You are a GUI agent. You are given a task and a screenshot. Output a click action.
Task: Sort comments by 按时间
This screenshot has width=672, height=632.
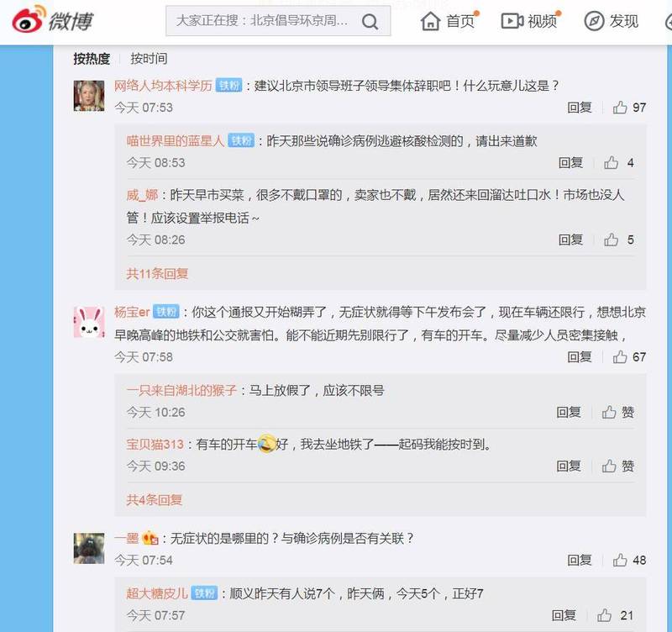pyautogui.click(x=149, y=59)
